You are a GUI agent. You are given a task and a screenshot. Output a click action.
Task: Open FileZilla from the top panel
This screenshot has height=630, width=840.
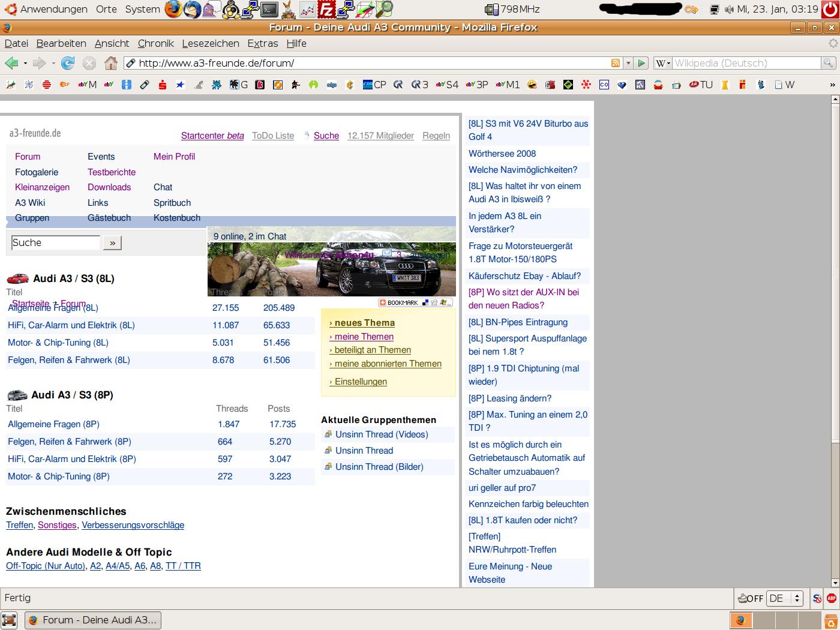(x=326, y=9)
